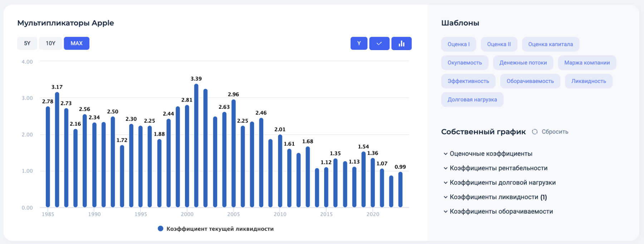Click the data label 1.36
Image resolution: width=644 pixels, height=244 pixels.
(373, 153)
